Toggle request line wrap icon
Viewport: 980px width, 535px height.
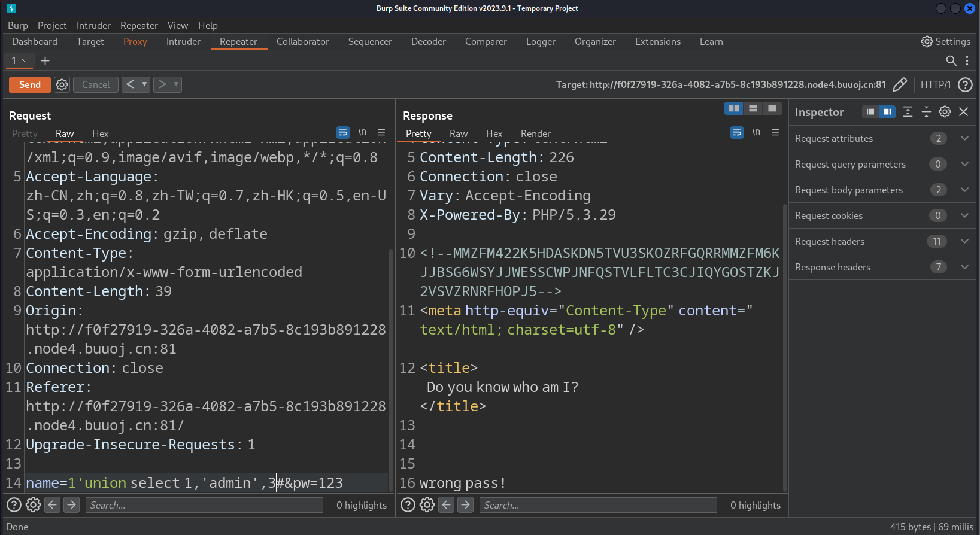point(342,132)
